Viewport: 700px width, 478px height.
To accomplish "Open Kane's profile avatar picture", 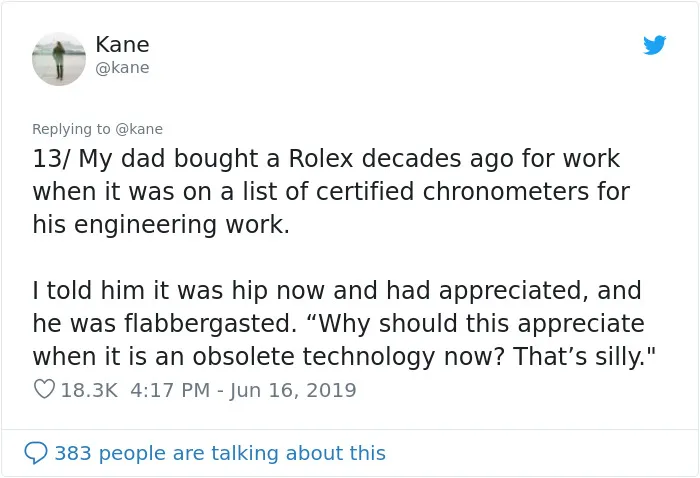I will pyautogui.click(x=59, y=59).
